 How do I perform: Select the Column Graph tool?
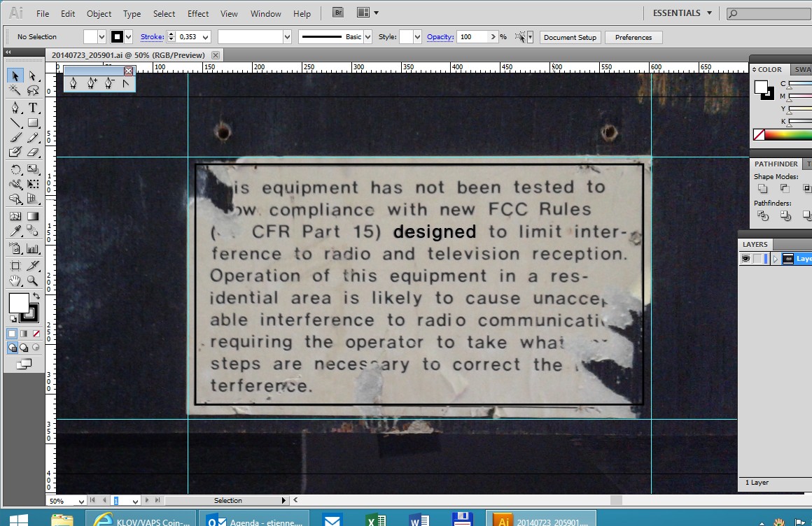(x=33, y=249)
